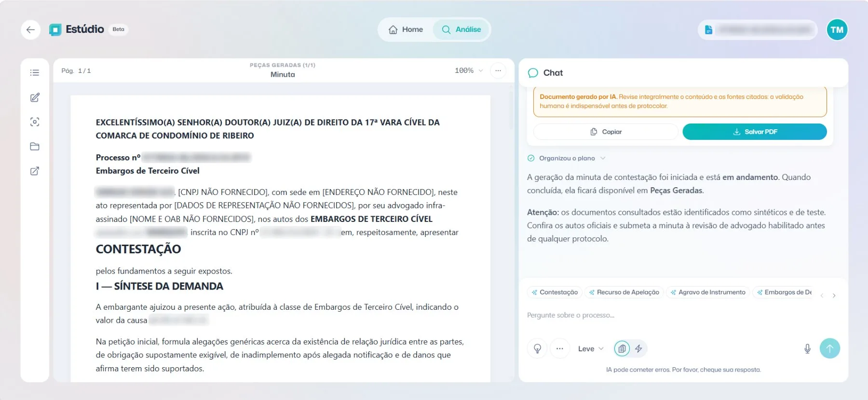868x400 pixels.
Task: Expand the Leve model dropdown
Action: tap(591, 349)
